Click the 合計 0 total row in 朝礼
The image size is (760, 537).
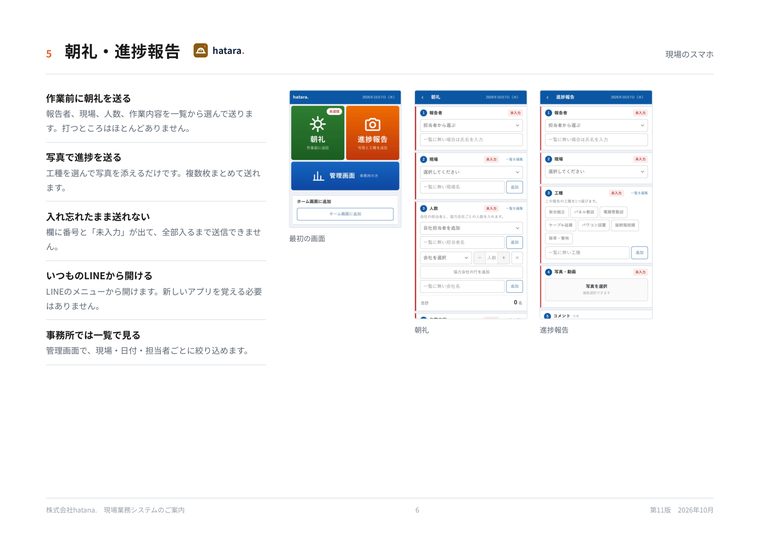(471, 302)
